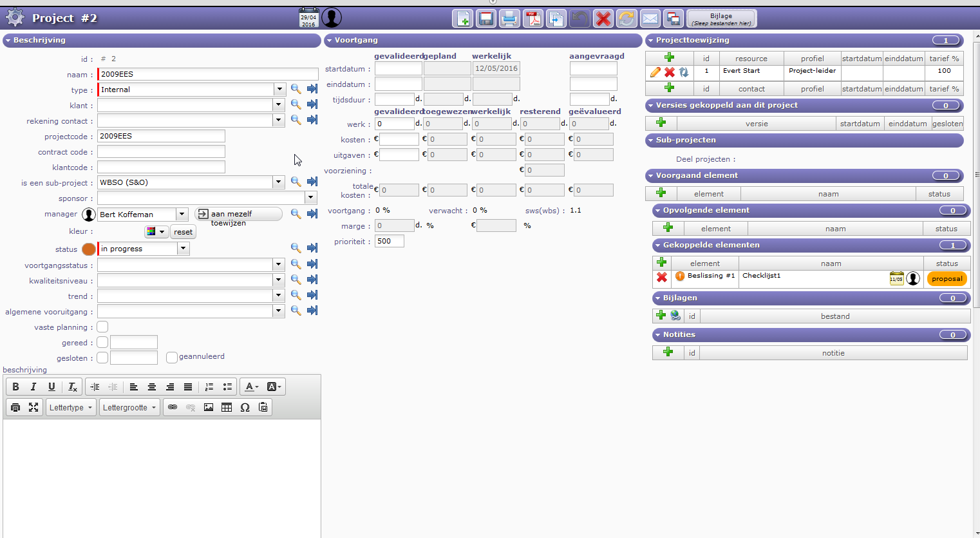980x538 pixels.
Task: Open the type dropdown showing Internal
Action: [279, 90]
